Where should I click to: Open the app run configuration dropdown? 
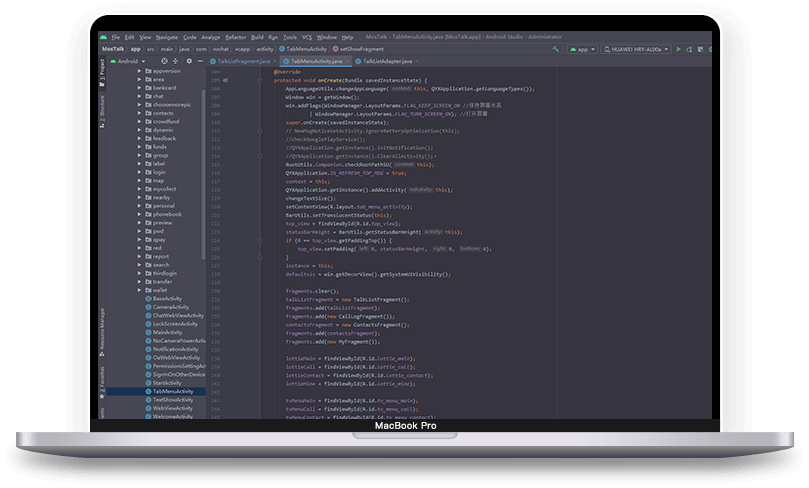coord(582,48)
